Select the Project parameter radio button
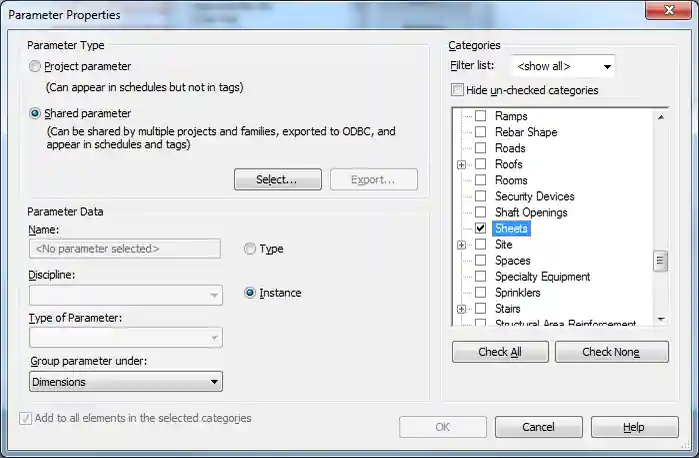The width and height of the screenshot is (699, 458). point(37,67)
